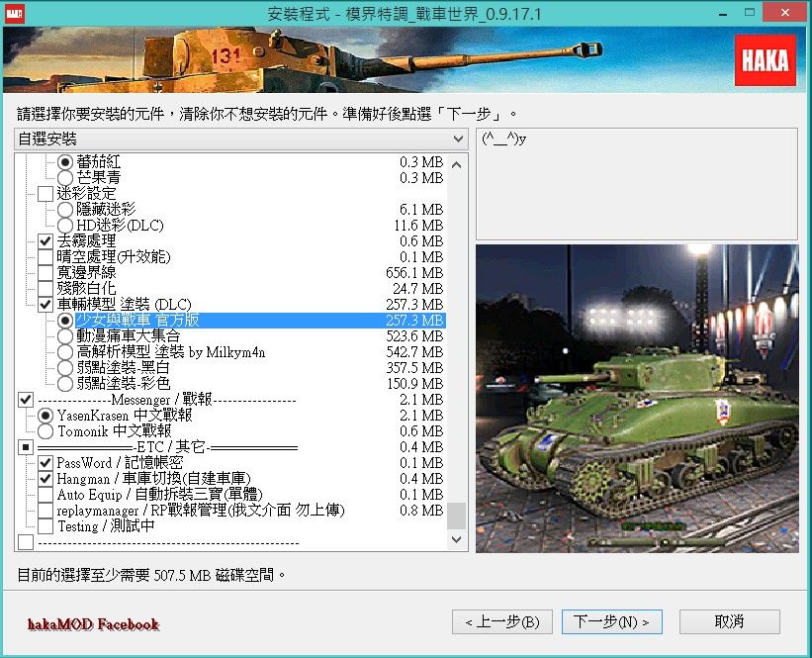Enable Auto Equip / 自動拆裝三寶 checkbox
This screenshot has width=812, height=658.
point(45,495)
